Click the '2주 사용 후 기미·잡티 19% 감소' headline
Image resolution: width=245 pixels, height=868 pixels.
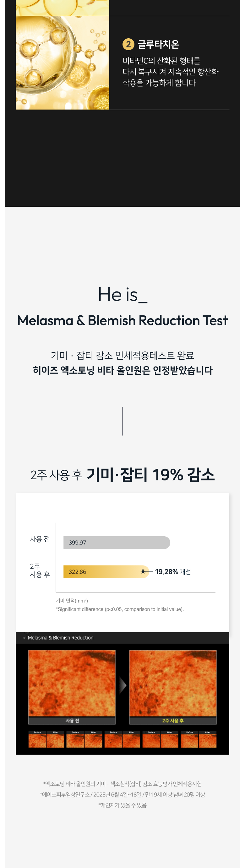(122, 474)
